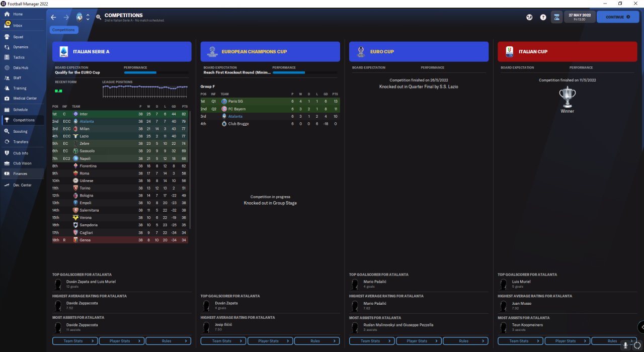Click the Club Brugge badge

[224, 124]
